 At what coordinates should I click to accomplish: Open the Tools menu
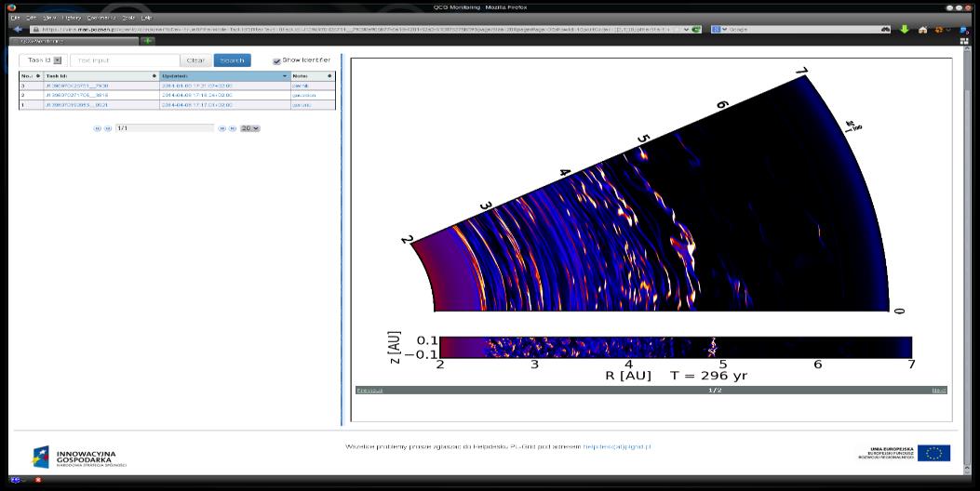coord(128,18)
